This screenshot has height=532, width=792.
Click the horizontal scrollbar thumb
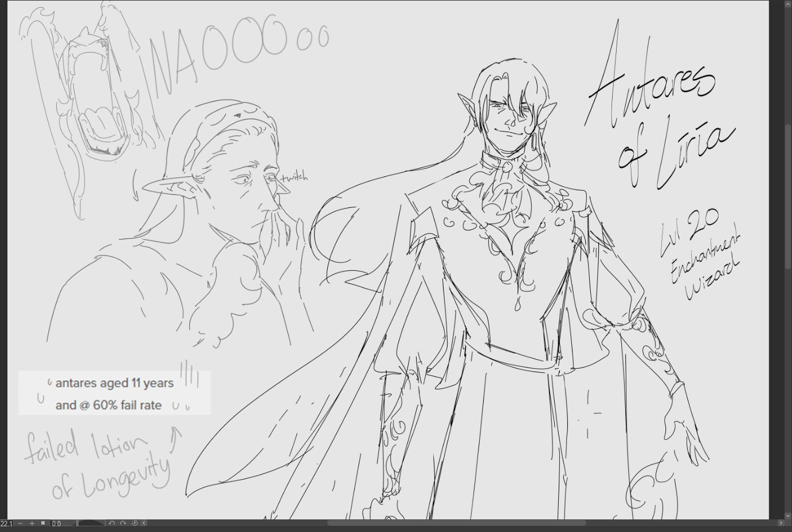pyautogui.click(x=456, y=523)
